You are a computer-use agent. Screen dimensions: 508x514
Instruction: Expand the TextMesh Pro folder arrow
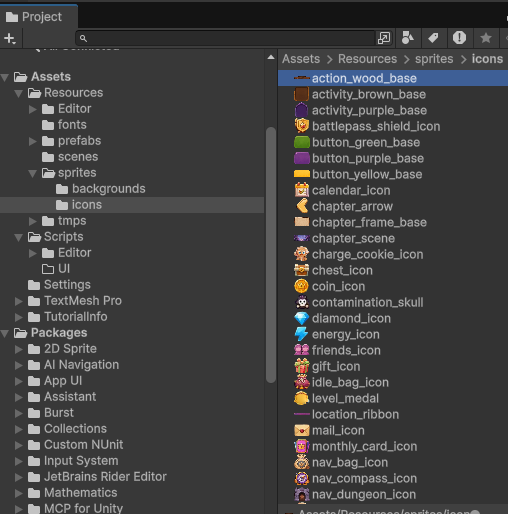(x=19, y=301)
